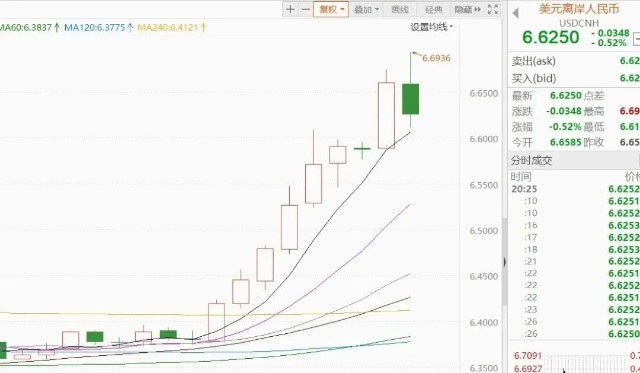Click the 6.6936 high price marker
Screen dimensions: 640x373
pos(436,58)
